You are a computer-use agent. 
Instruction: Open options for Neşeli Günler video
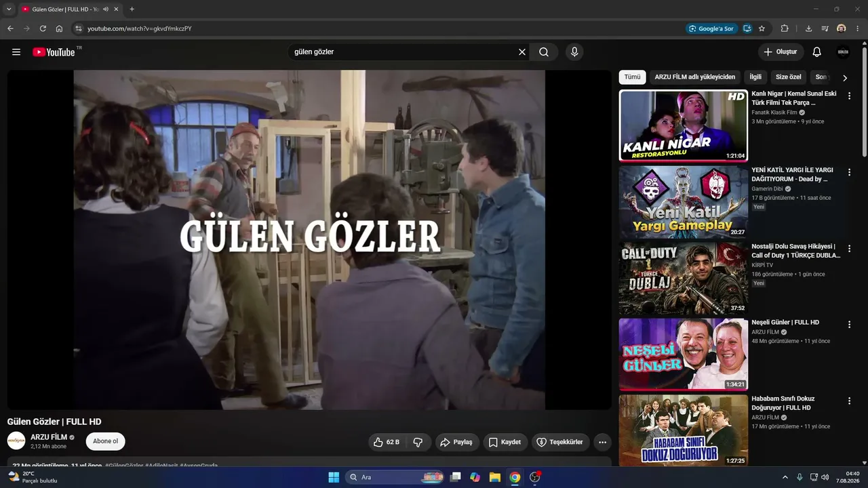[849, 325]
